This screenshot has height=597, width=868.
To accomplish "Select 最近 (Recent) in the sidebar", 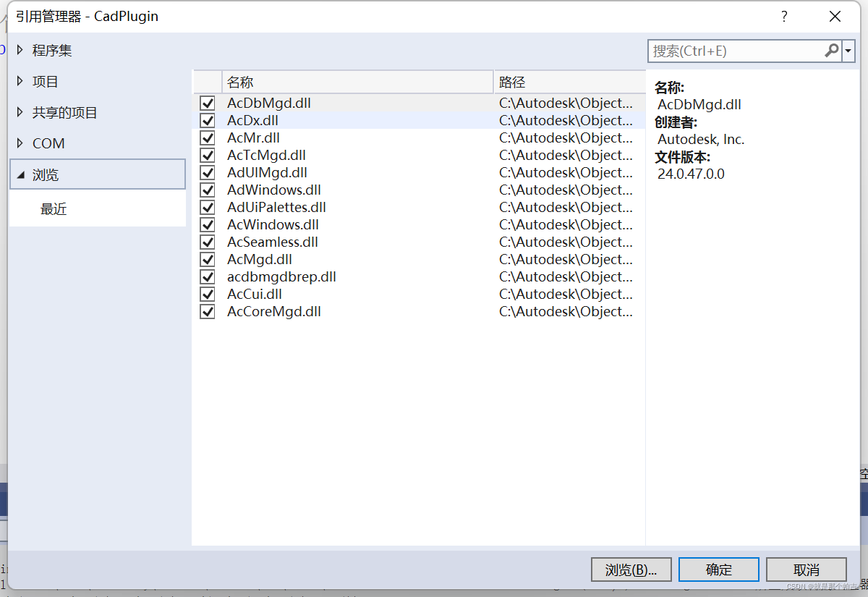I will (x=54, y=208).
